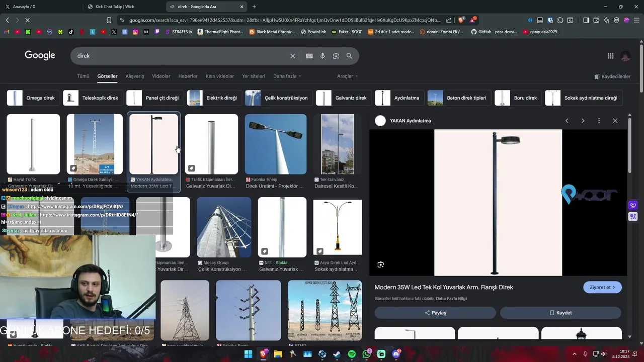This screenshot has height=362, width=644.
Task: Open the Google apps grid
Action: [x=610, y=56]
